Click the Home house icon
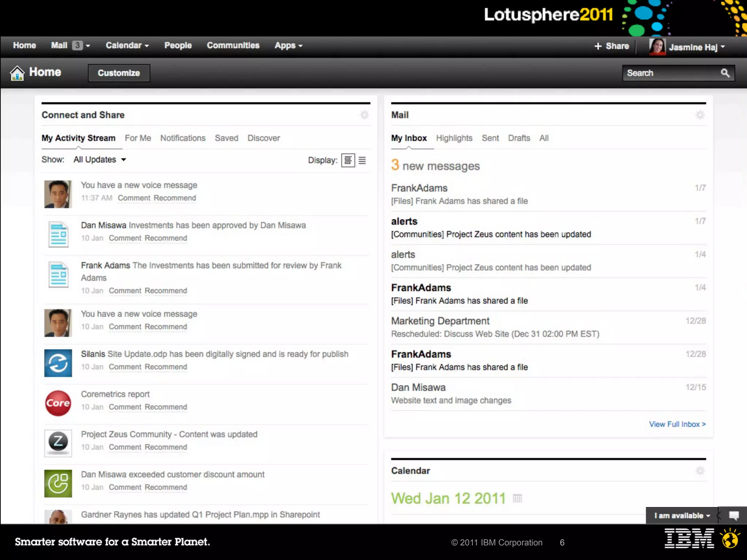The width and height of the screenshot is (747, 560). point(17,73)
